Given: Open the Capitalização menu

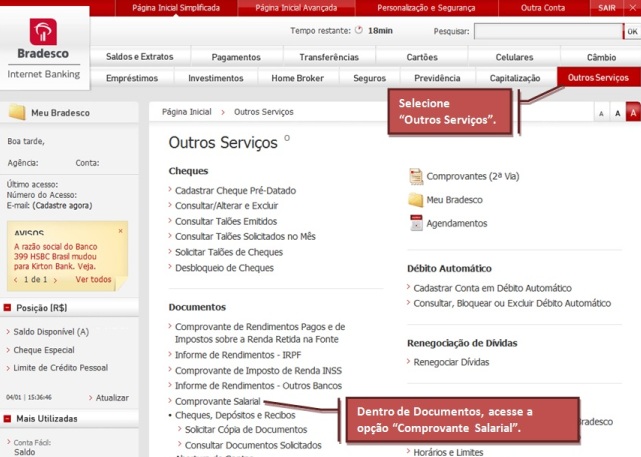Looking at the screenshot, I should point(515,78).
